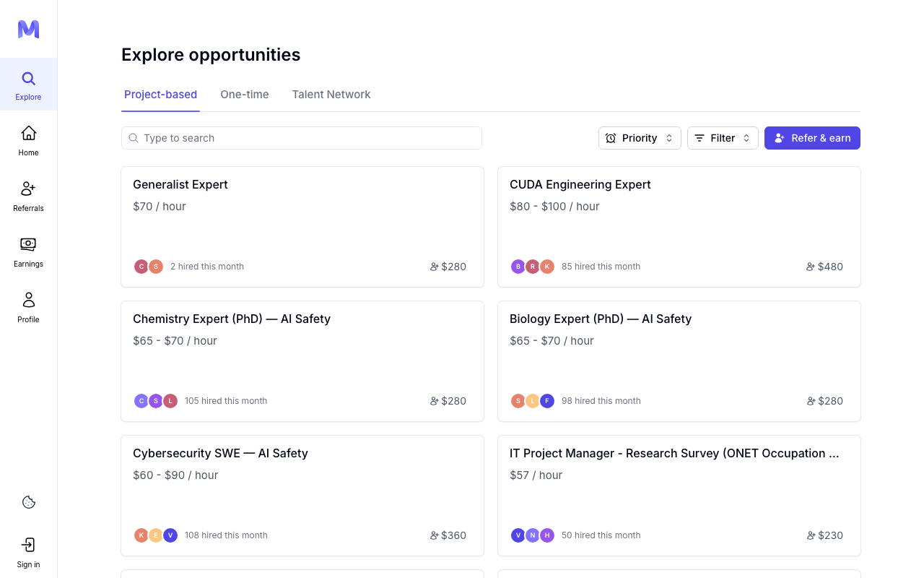Select the Project-based tab

pos(160,95)
